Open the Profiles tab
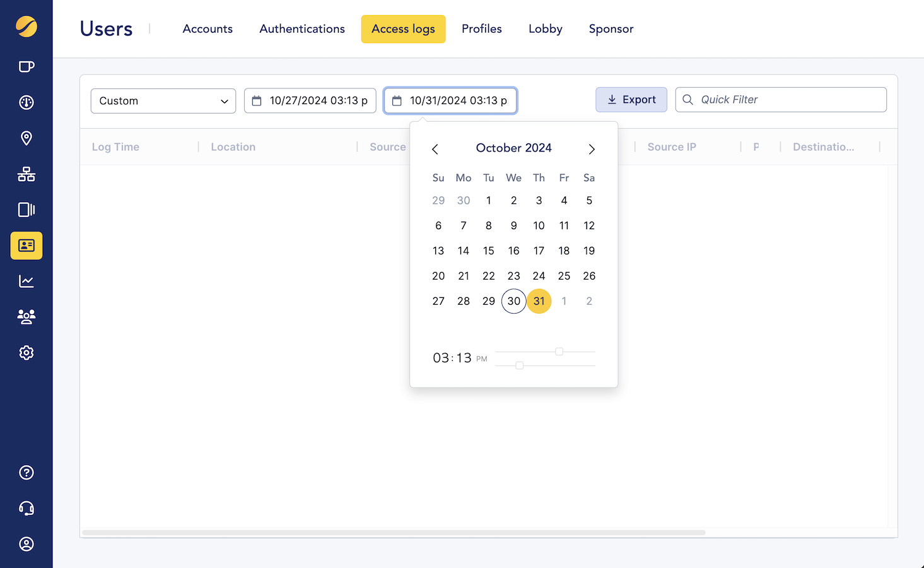The image size is (924, 568). pos(481,28)
